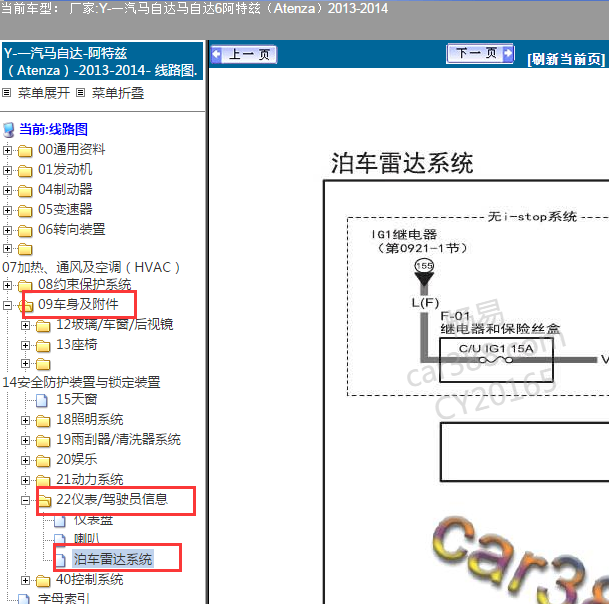Select the 09车身及附件 entry
609x604 pixels.
click(78, 304)
